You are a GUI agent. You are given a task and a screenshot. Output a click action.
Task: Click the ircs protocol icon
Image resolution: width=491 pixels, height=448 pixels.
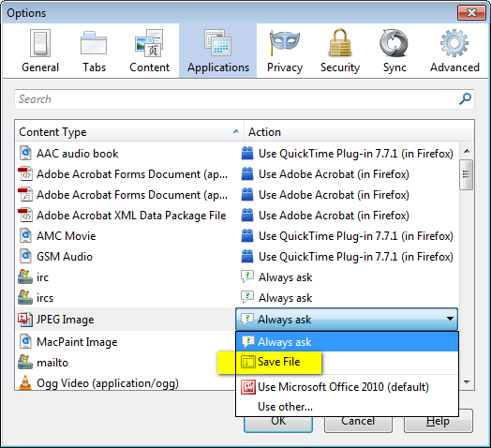[25, 297]
